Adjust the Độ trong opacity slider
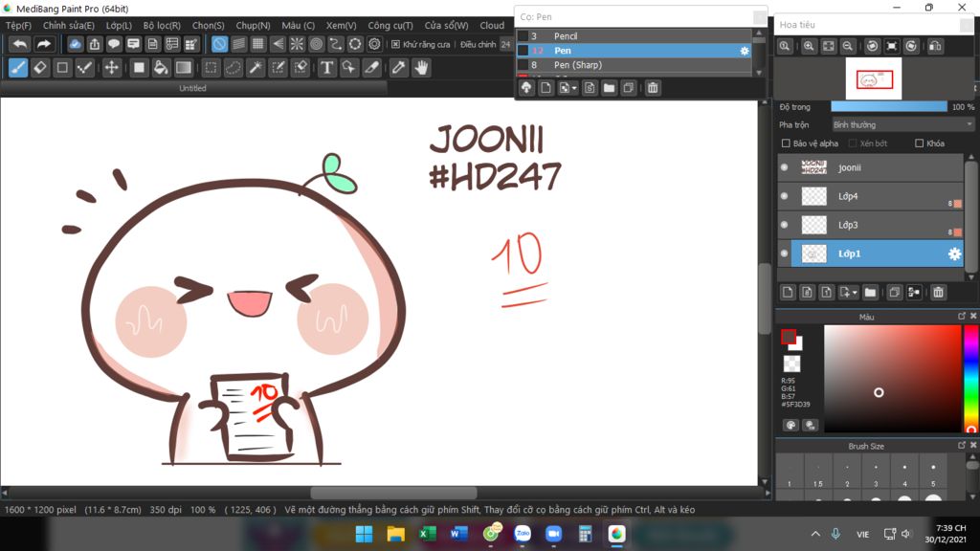The height and width of the screenshot is (551, 980). pos(889,107)
